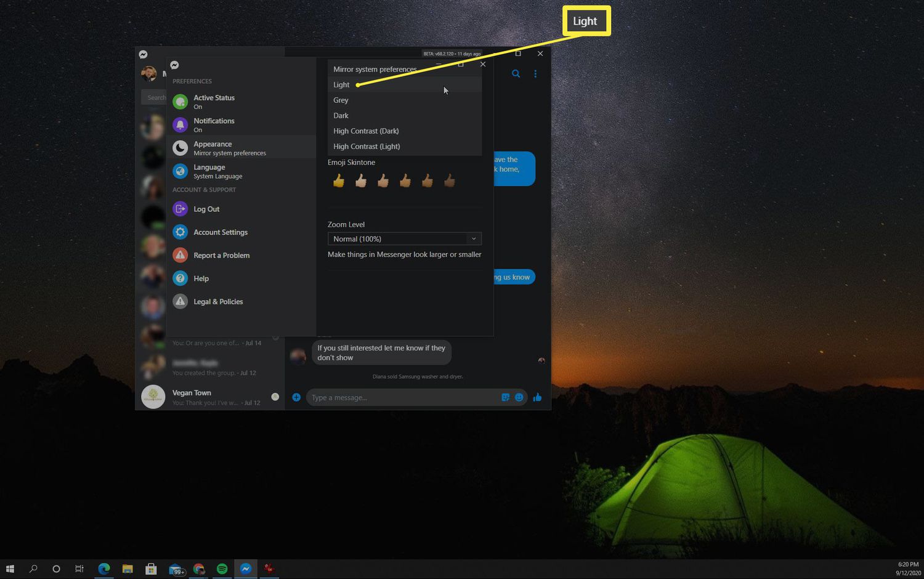Click search icon in Messenger chat header
This screenshot has height=579, width=924.
tap(516, 74)
